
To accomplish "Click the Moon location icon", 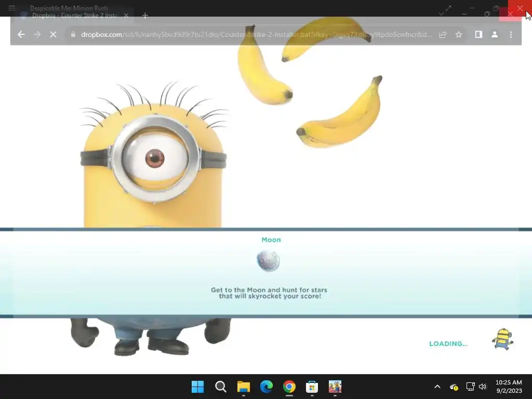I will coord(268,261).
